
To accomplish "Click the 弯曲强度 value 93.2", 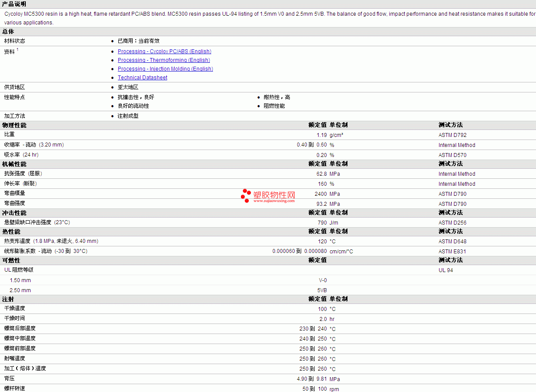I will point(322,204).
